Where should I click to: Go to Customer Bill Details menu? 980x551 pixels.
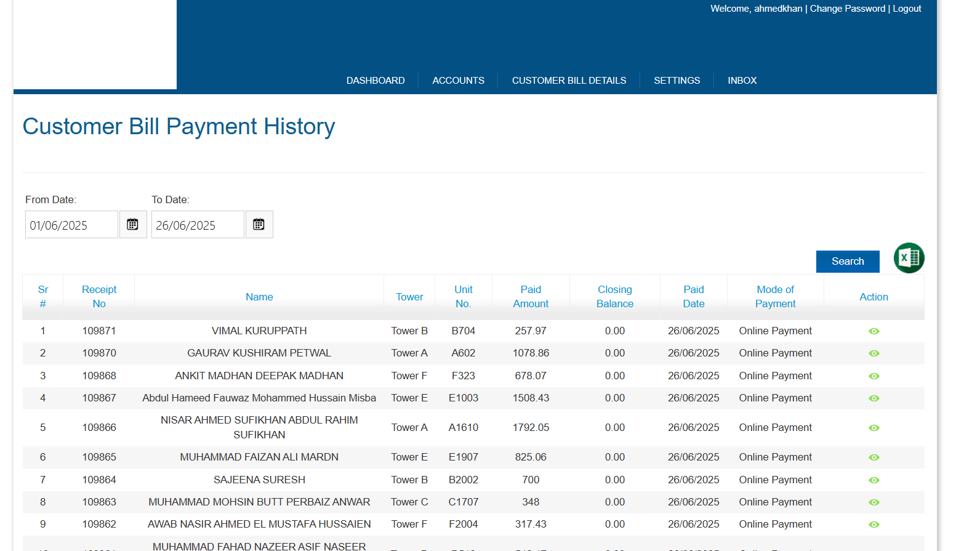(x=569, y=81)
